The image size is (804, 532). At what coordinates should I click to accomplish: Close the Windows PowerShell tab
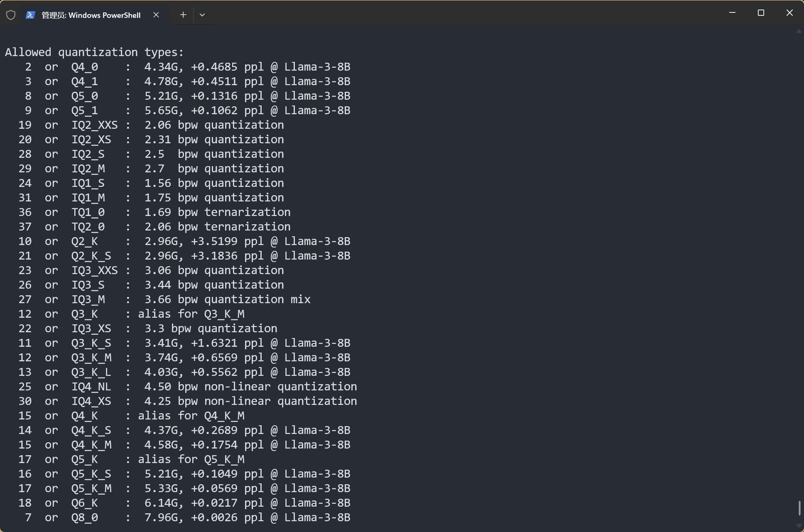pos(156,15)
